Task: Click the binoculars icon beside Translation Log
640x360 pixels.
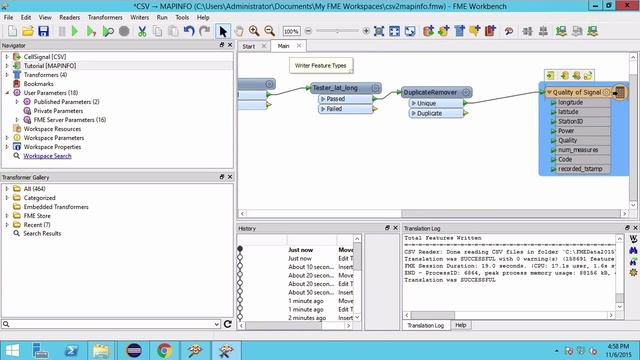Action: coord(633,250)
